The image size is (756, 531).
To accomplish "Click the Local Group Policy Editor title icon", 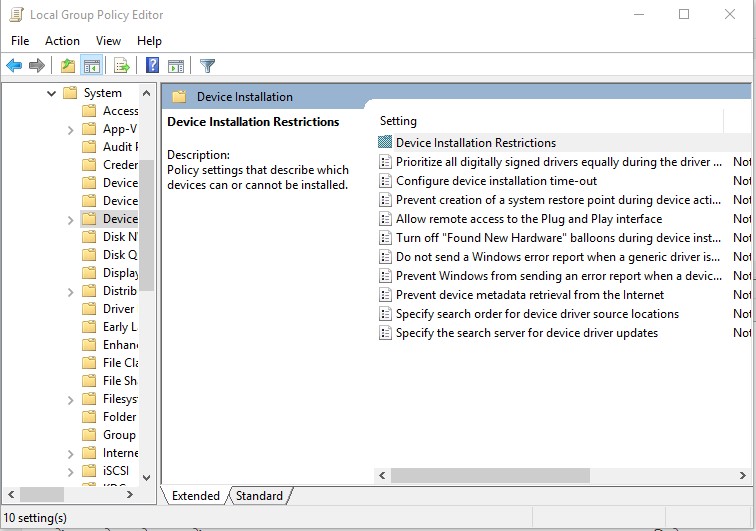I will (x=16, y=15).
